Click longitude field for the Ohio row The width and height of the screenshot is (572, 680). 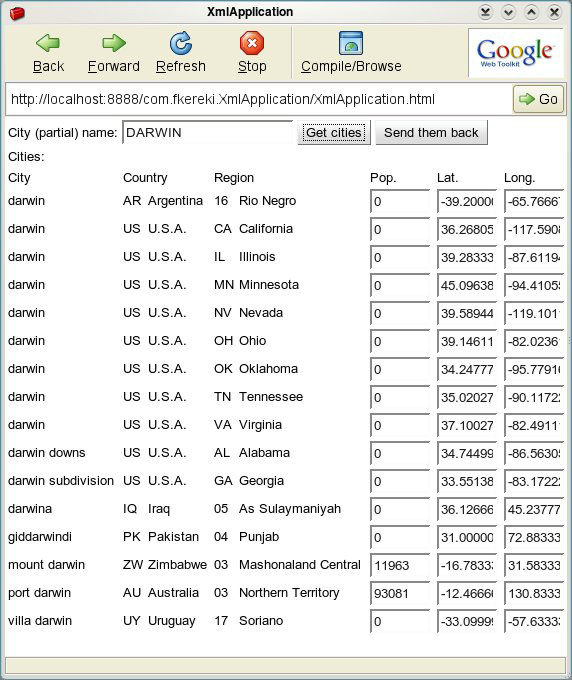tap(534, 341)
